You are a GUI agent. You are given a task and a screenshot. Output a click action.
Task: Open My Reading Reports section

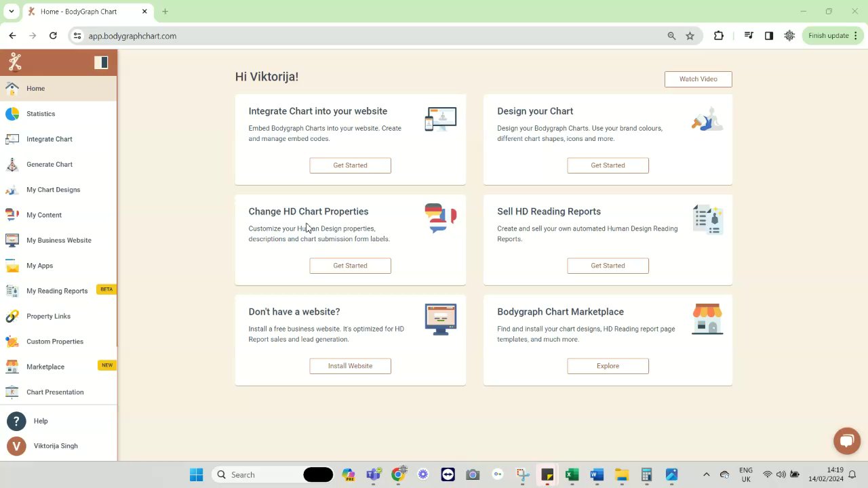point(58,291)
